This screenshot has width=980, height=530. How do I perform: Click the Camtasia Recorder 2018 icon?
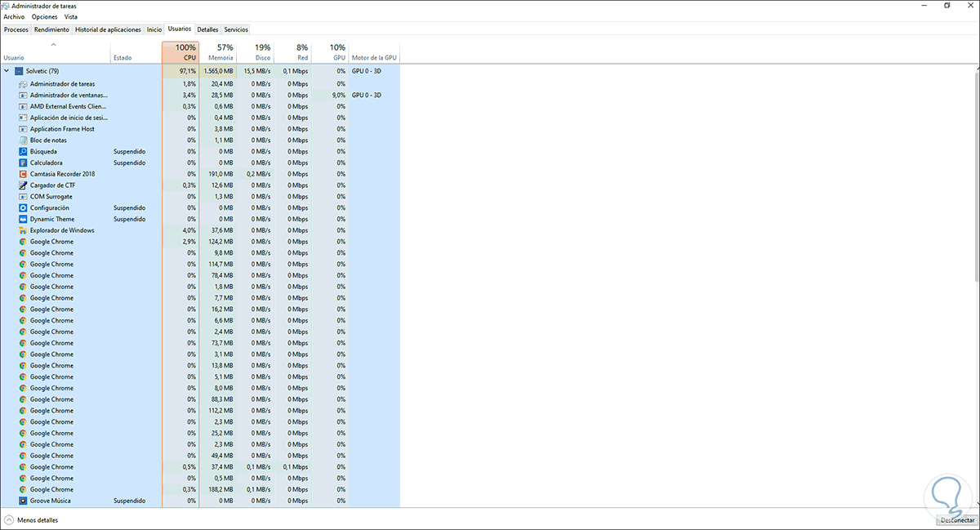tap(23, 174)
